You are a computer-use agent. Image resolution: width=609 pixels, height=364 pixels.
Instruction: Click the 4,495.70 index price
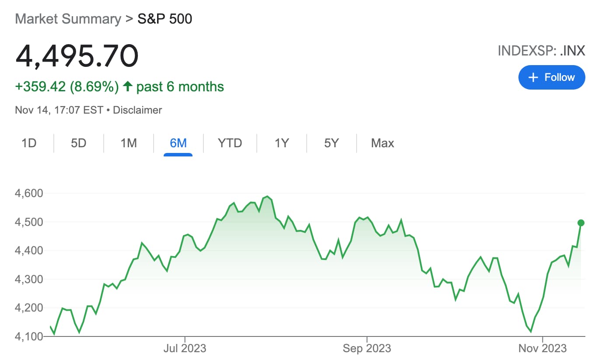[77, 56]
